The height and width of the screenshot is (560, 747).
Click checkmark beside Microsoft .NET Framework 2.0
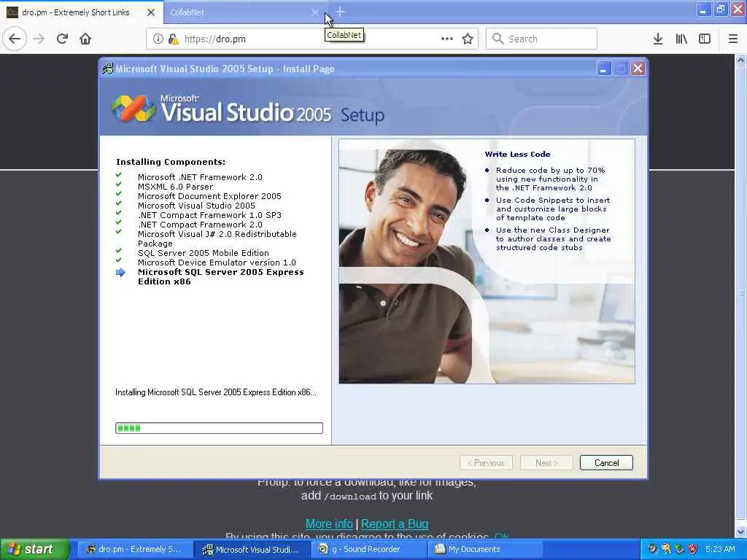(x=119, y=175)
